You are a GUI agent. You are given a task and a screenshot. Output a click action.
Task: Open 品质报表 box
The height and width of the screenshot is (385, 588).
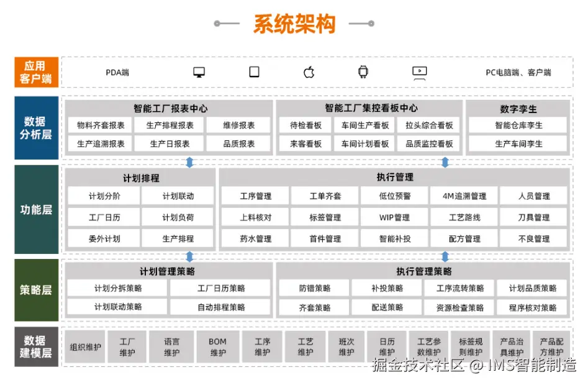coord(239,143)
